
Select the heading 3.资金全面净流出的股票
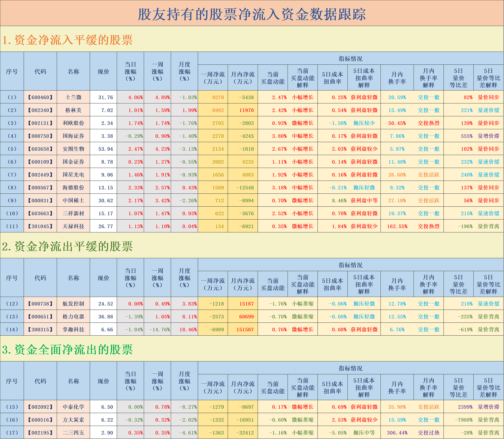67,350
